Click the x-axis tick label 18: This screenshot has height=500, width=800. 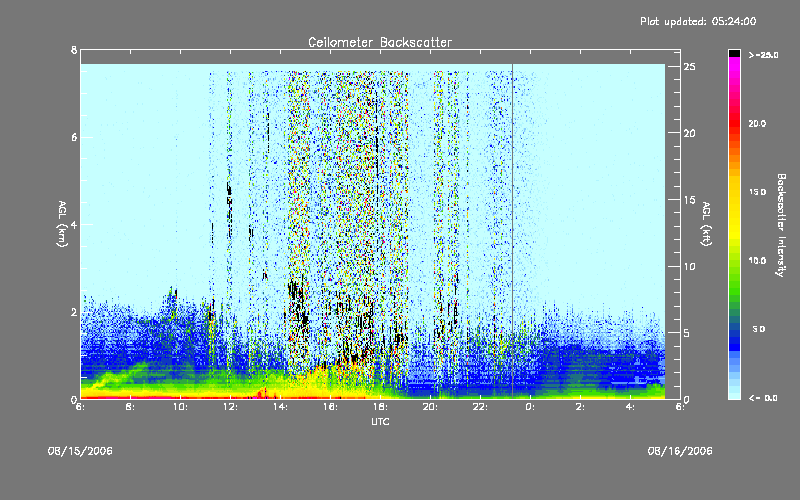coord(380,407)
